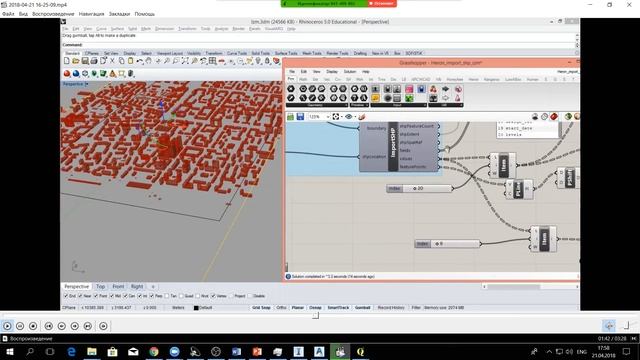The image size is (640, 360).
Task: Enable the Quad osnap checkbox
Action: point(182,296)
